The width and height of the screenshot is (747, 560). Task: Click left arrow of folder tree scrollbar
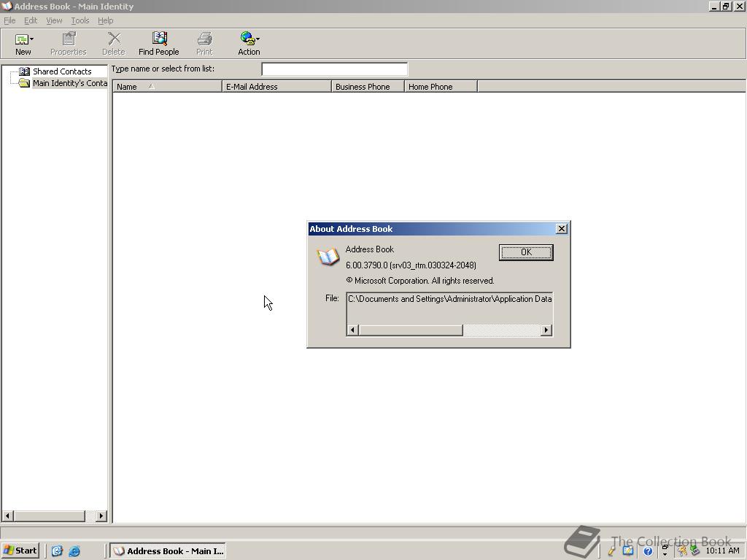(x=7, y=516)
